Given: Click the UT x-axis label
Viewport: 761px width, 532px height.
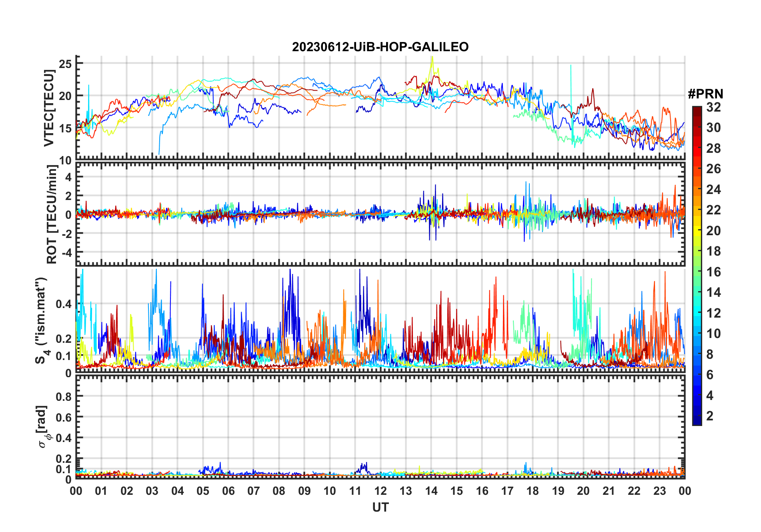Looking at the screenshot, I should click(380, 507).
